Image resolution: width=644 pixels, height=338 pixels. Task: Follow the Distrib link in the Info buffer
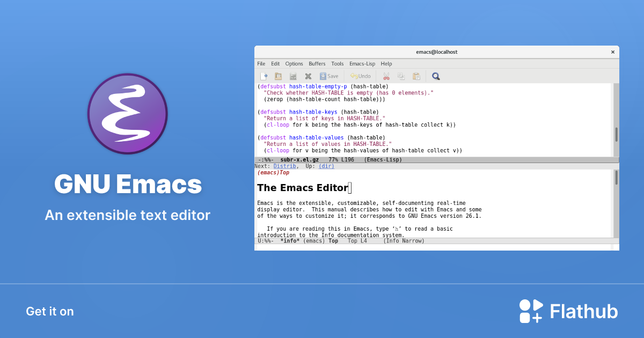click(x=284, y=166)
